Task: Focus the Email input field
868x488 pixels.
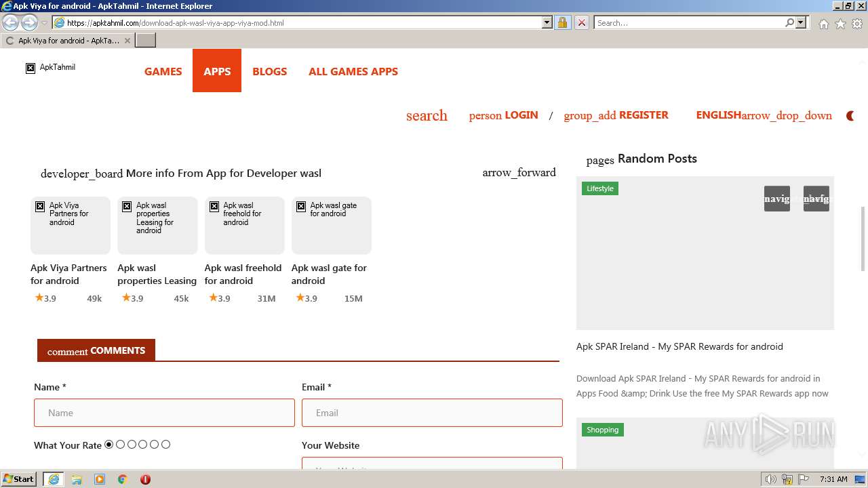Action: click(x=432, y=413)
